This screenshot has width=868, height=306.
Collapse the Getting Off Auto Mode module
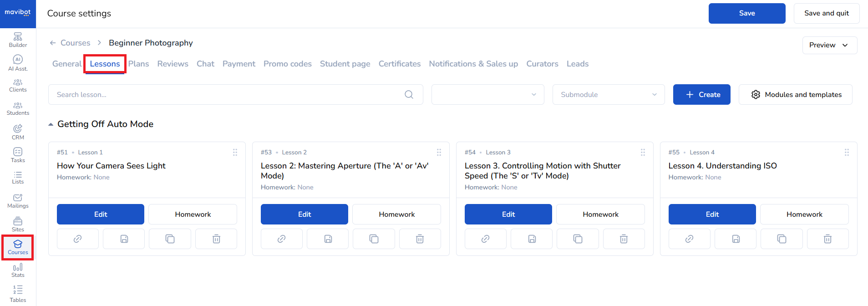tap(51, 124)
